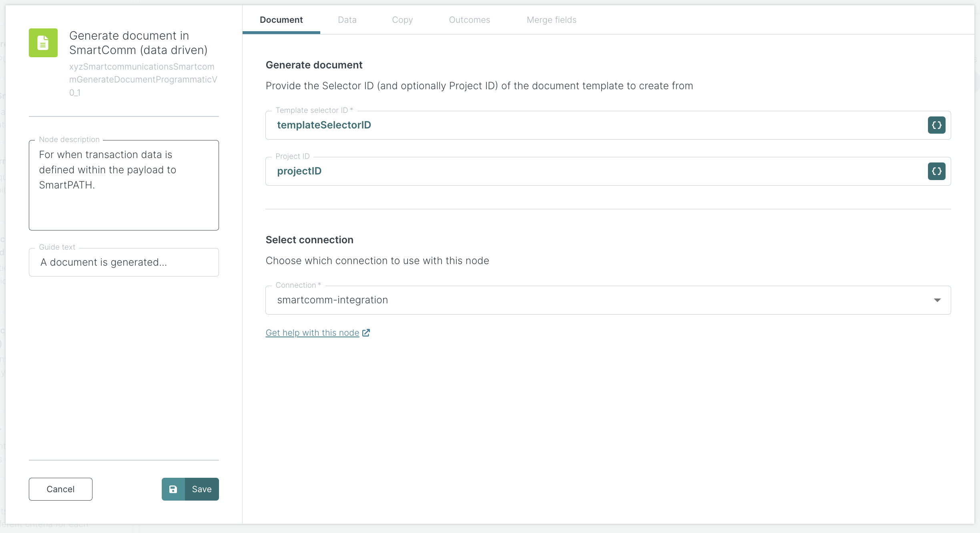This screenshot has height=533, width=980.
Task: Open the Copy tab
Action: 402,20
